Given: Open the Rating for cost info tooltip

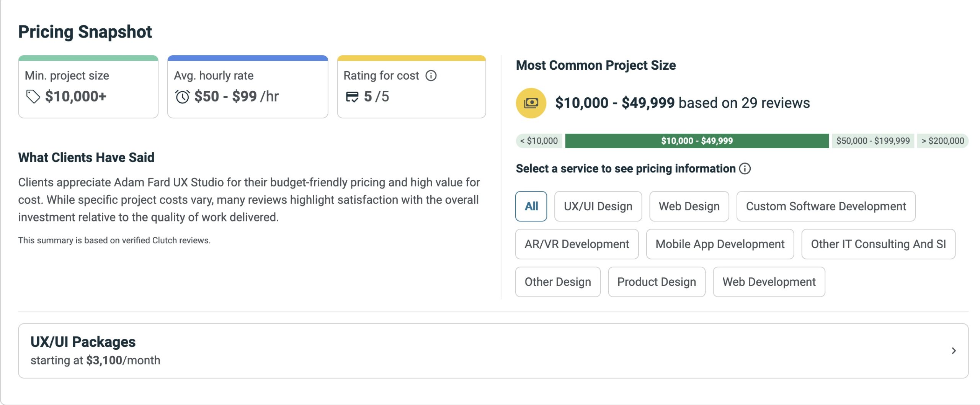Looking at the screenshot, I should (431, 76).
